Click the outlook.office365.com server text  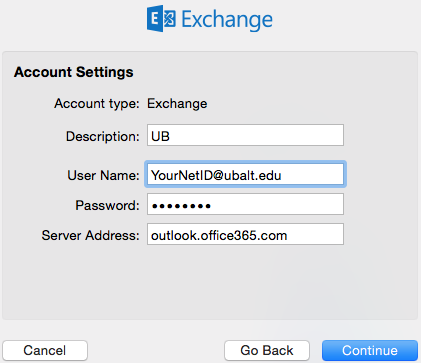coord(219,235)
